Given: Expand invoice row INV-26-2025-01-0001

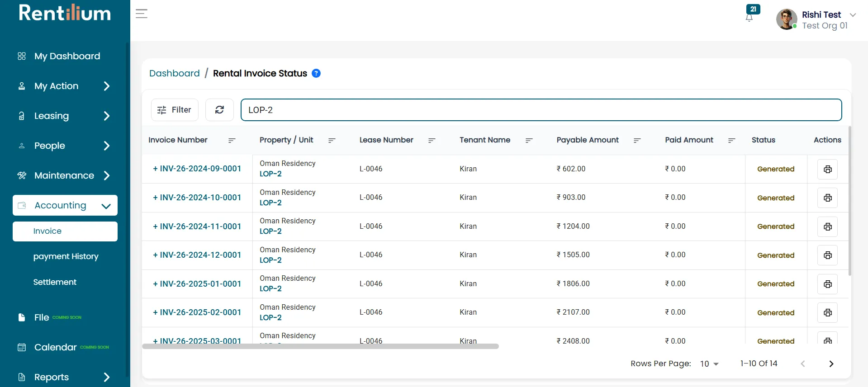Looking at the screenshot, I should pyautogui.click(x=155, y=284).
